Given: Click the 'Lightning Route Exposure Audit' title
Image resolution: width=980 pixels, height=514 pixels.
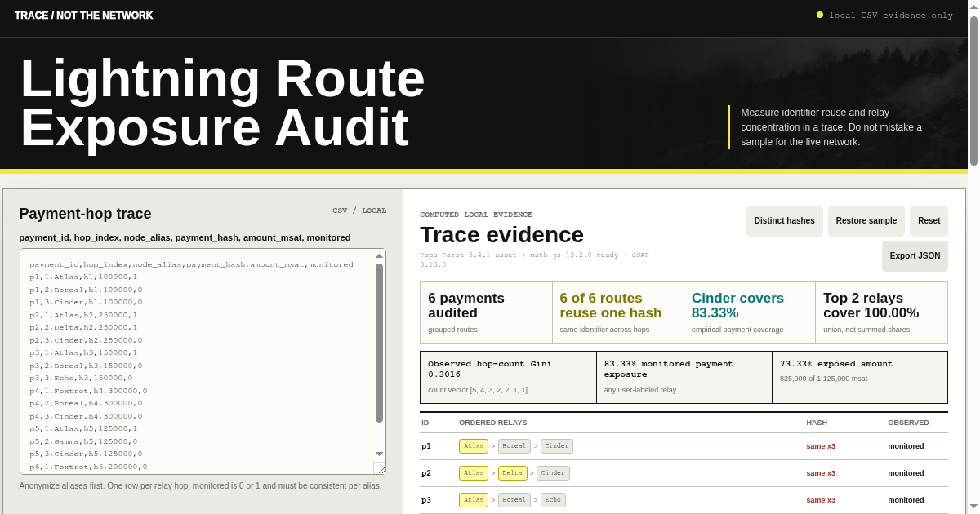Looking at the screenshot, I should click(x=222, y=103).
